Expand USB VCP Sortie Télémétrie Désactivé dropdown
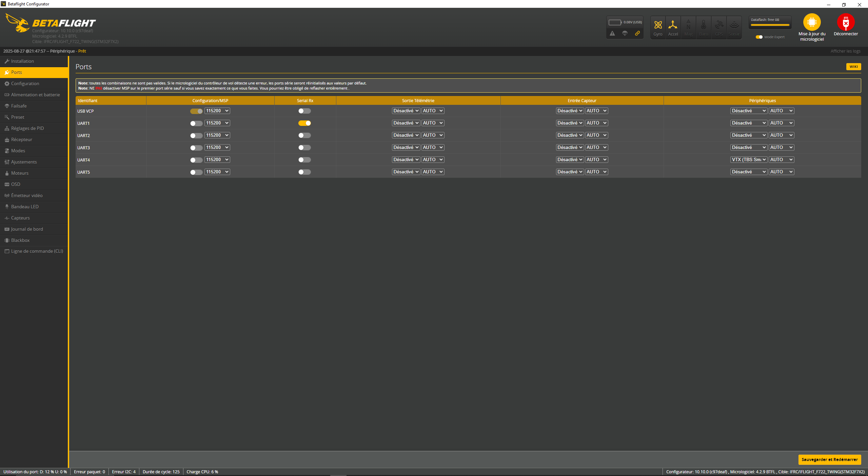 tap(406, 111)
